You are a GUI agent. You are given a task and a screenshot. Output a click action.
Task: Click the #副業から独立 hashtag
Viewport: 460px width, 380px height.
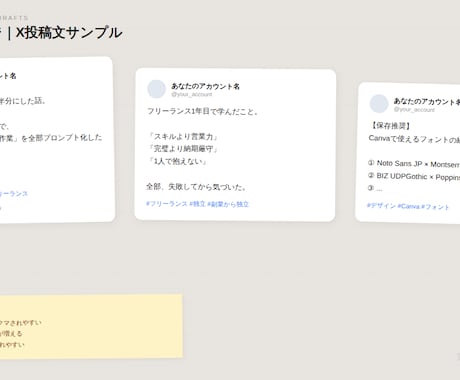[x=228, y=204]
